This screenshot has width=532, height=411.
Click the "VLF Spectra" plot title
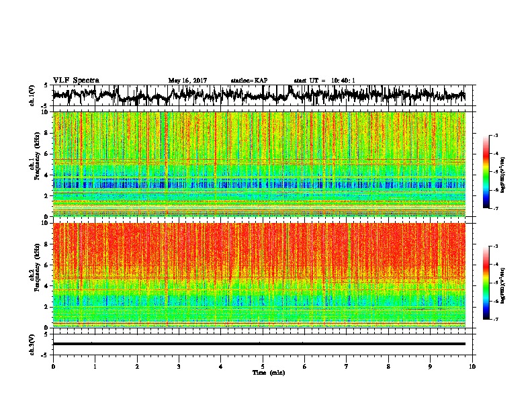76,81
